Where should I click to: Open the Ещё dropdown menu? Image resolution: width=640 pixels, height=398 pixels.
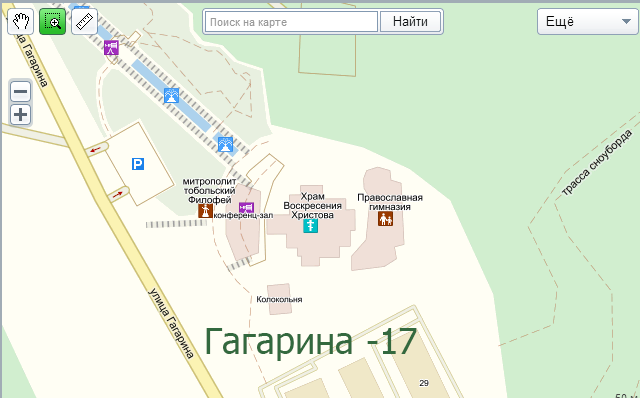coord(587,22)
